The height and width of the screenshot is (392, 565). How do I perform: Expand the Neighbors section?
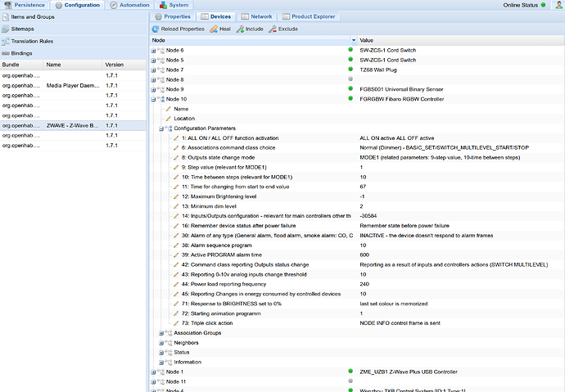(x=161, y=343)
